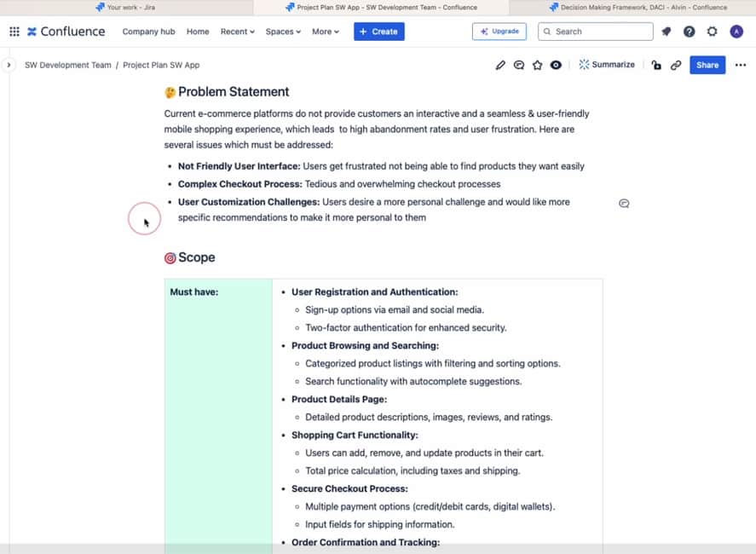The image size is (756, 554).
Task: Expand the left sidebar chevron
Action: (9, 65)
